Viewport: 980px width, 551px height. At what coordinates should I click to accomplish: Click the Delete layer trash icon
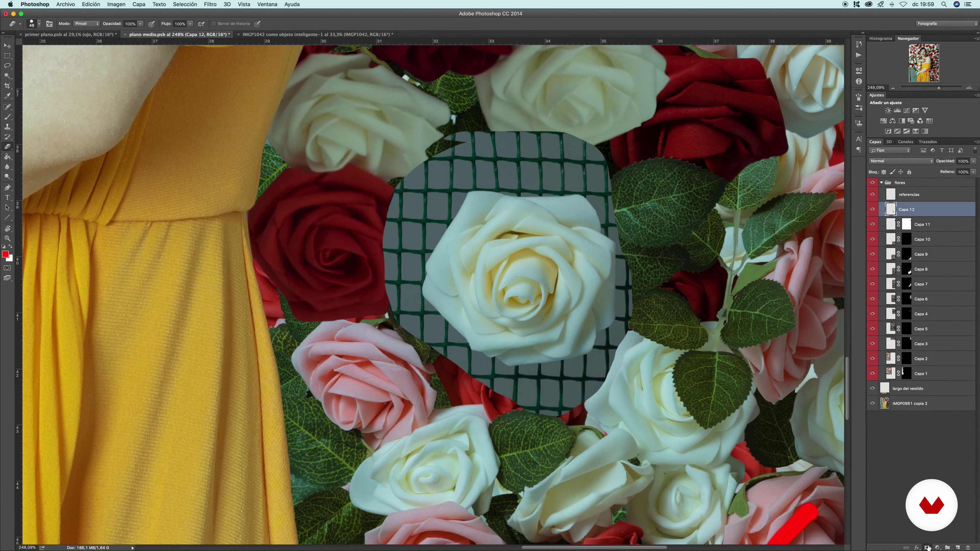(968, 548)
